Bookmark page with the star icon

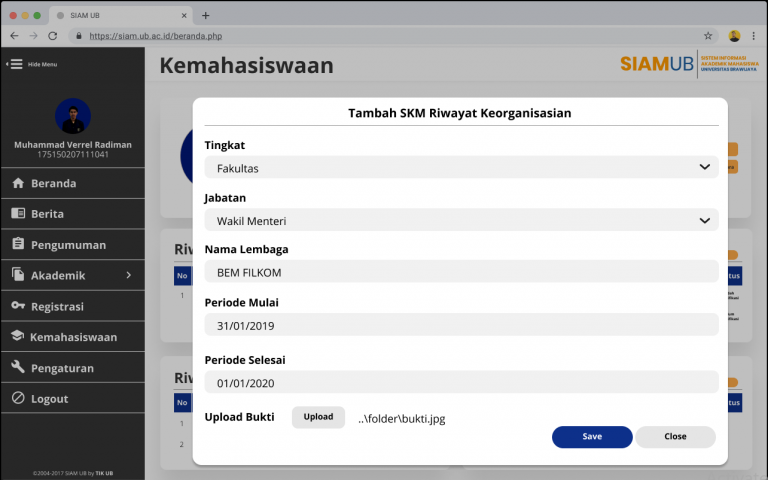tap(708, 36)
